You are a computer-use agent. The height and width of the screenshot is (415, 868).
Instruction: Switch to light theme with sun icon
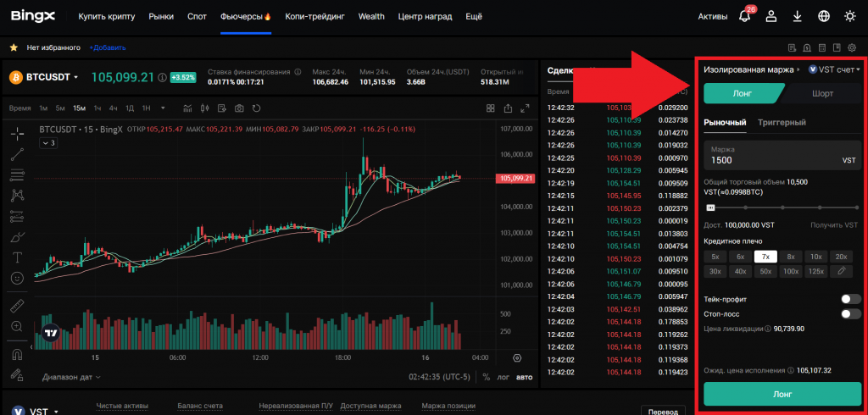(x=849, y=17)
